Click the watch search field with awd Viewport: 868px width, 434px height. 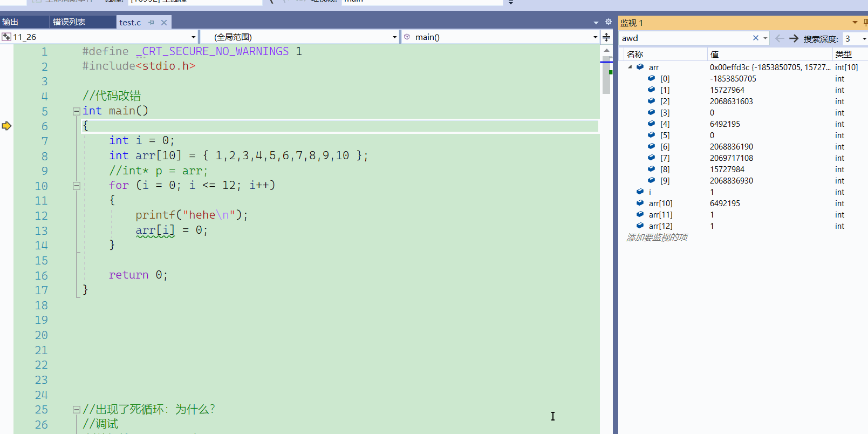[x=685, y=38]
